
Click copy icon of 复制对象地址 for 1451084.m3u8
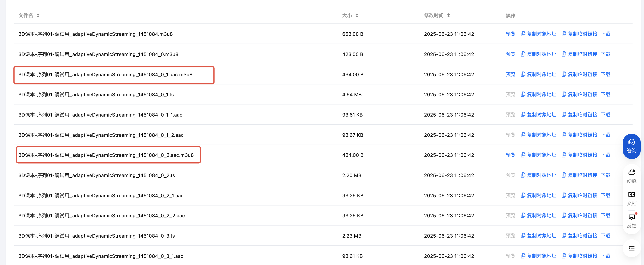coord(523,34)
